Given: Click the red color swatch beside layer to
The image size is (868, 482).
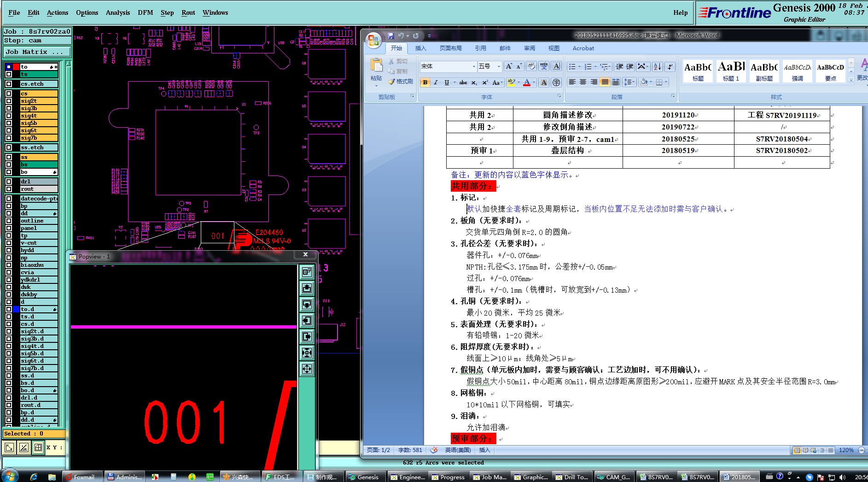Looking at the screenshot, I should (x=16, y=67).
